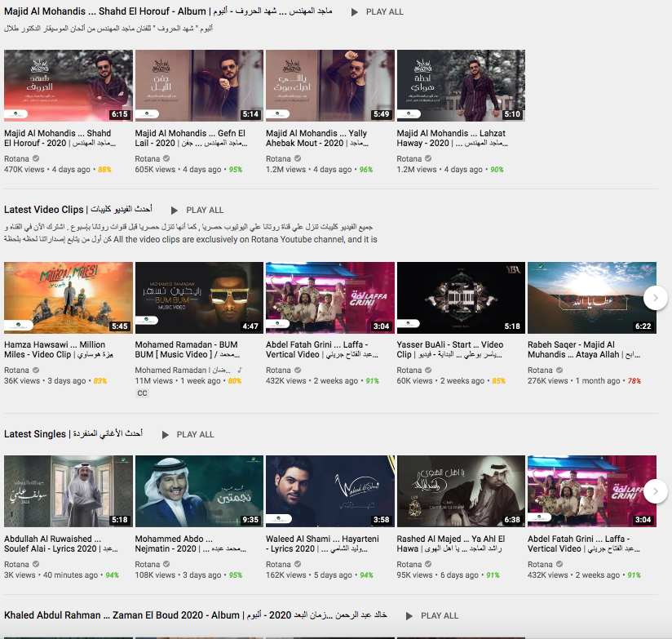Screen dimensions: 672x639
Task: Open Laffa Vertical Video thumbnail in Latest Video Clips
Action: (x=330, y=298)
